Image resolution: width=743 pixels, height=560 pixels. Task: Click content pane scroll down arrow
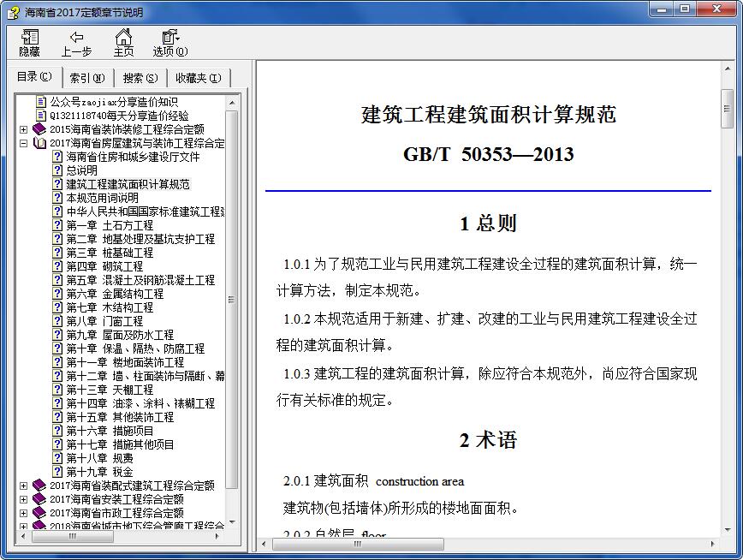pyautogui.click(x=728, y=531)
